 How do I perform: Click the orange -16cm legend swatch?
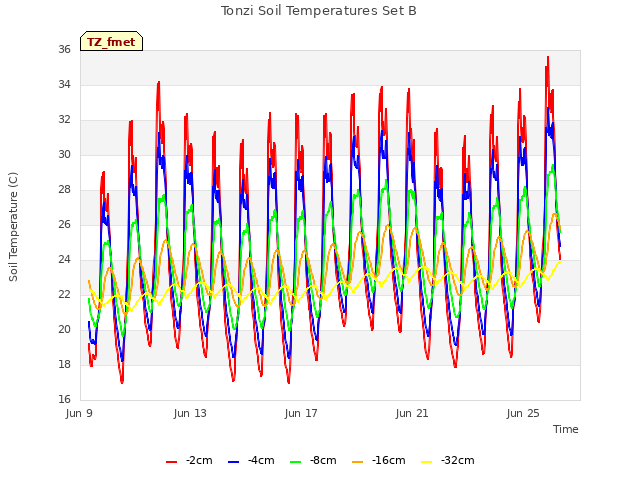pyautogui.click(x=358, y=462)
